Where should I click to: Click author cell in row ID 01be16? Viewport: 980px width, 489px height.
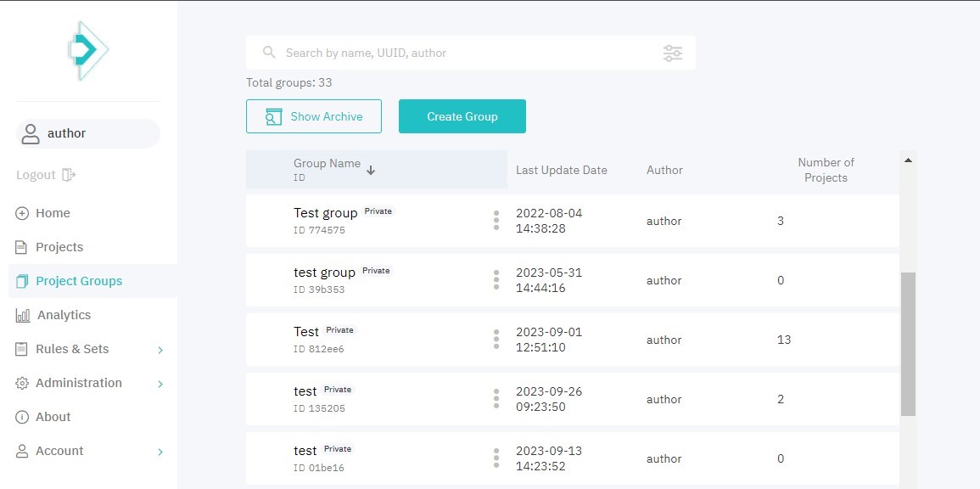[x=664, y=458]
